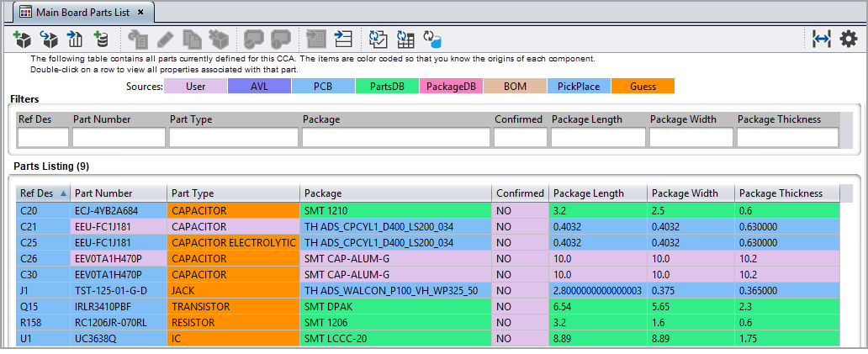868x354 pixels.
Task: Click the PackageDB source color swatch
Action: click(x=451, y=87)
